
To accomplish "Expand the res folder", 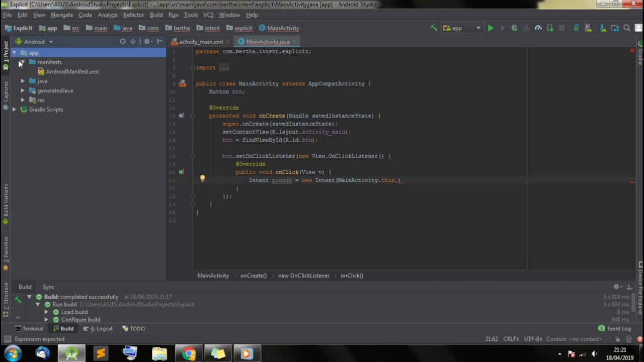I will tap(23, 100).
